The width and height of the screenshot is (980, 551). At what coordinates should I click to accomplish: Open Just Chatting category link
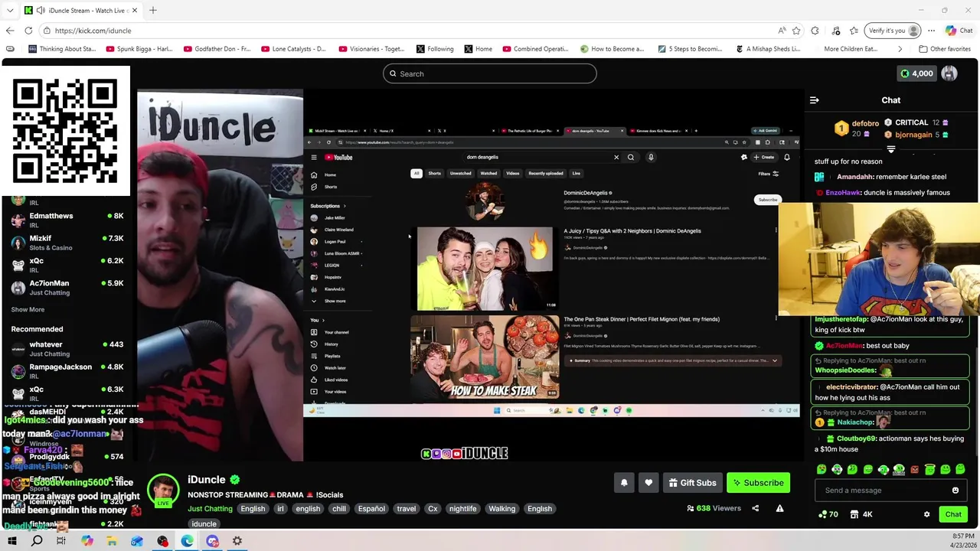click(x=210, y=509)
